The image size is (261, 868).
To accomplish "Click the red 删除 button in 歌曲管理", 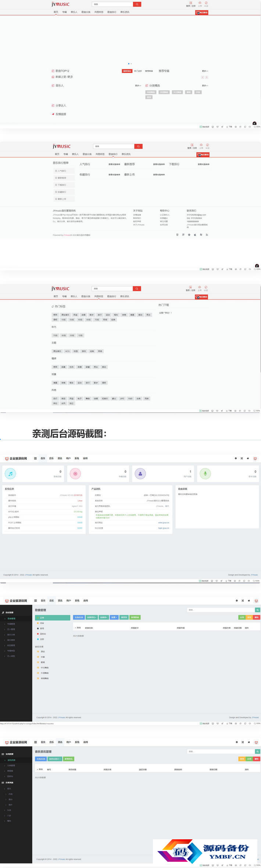I will pos(257,617).
